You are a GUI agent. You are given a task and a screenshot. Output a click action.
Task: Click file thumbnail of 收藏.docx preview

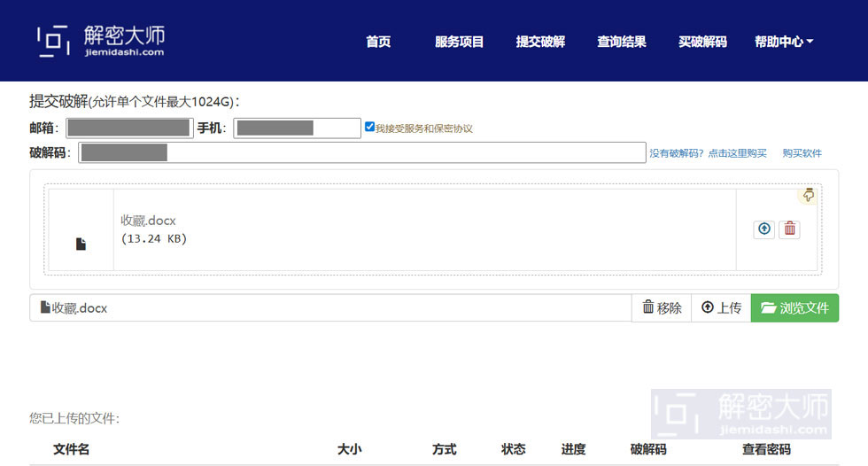tap(81, 244)
